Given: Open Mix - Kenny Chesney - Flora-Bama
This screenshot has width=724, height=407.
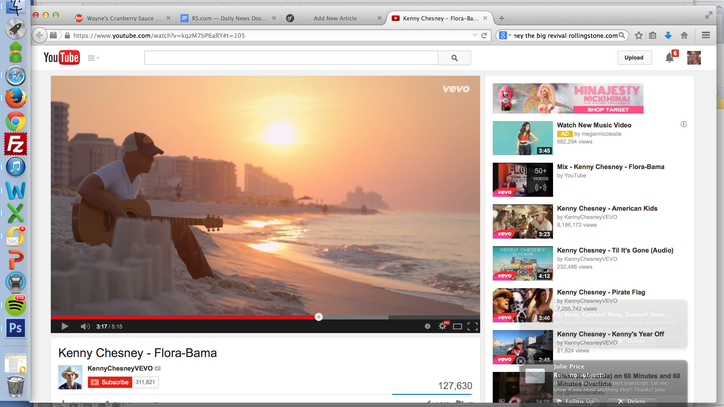Looking at the screenshot, I should point(610,167).
